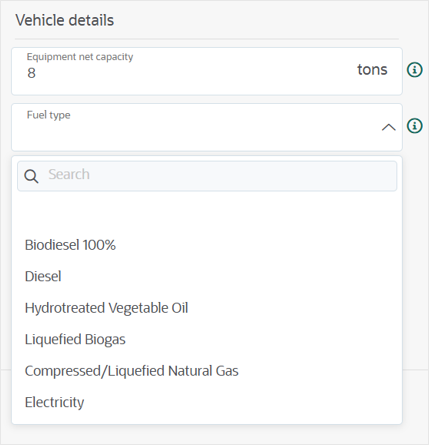
Task: Select Hydrotreated Vegetable Oil option
Action: (207, 308)
